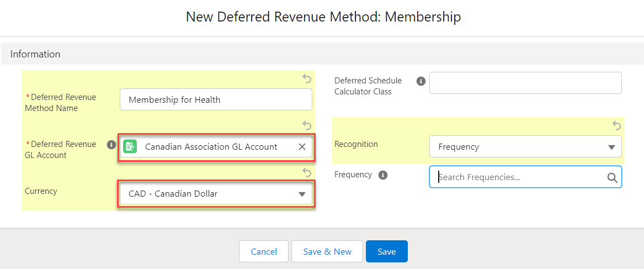Click the Search Frequencies lookup field
644x269 pixels.
[519, 177]
